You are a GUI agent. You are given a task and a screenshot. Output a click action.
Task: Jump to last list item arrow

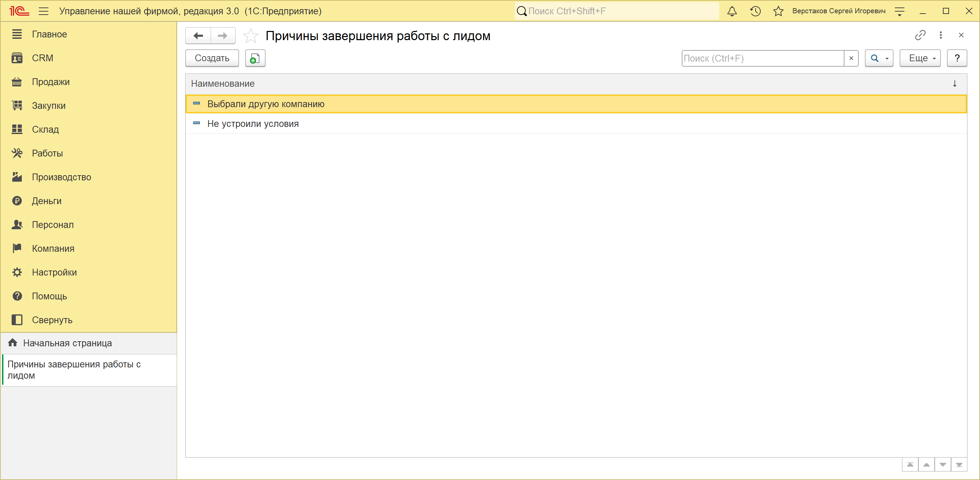pyautogui.click(x=959, y=465)
